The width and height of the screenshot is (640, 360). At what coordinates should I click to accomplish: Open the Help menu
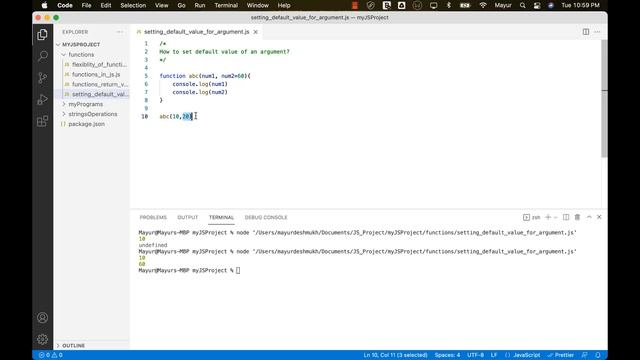284,5
